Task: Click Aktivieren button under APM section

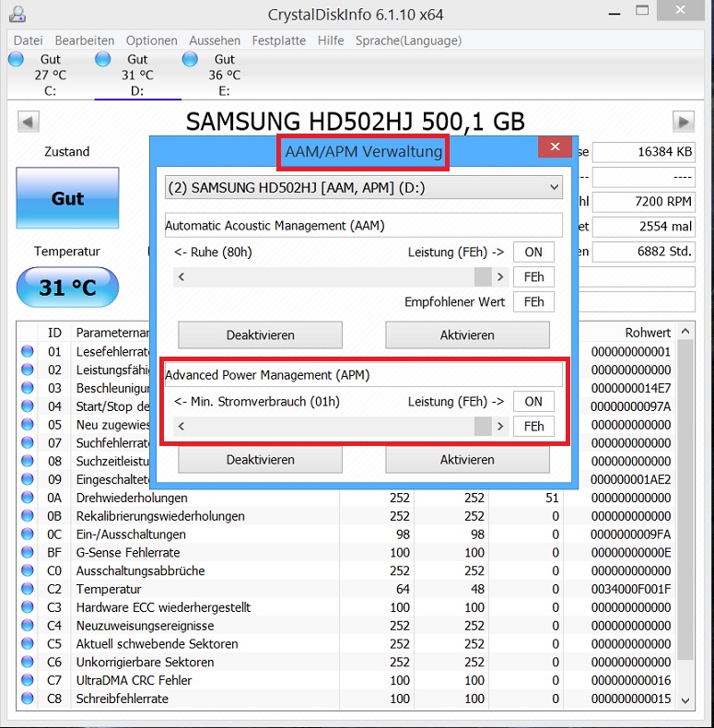Action: pyautogui.click(x=467, y=460)
